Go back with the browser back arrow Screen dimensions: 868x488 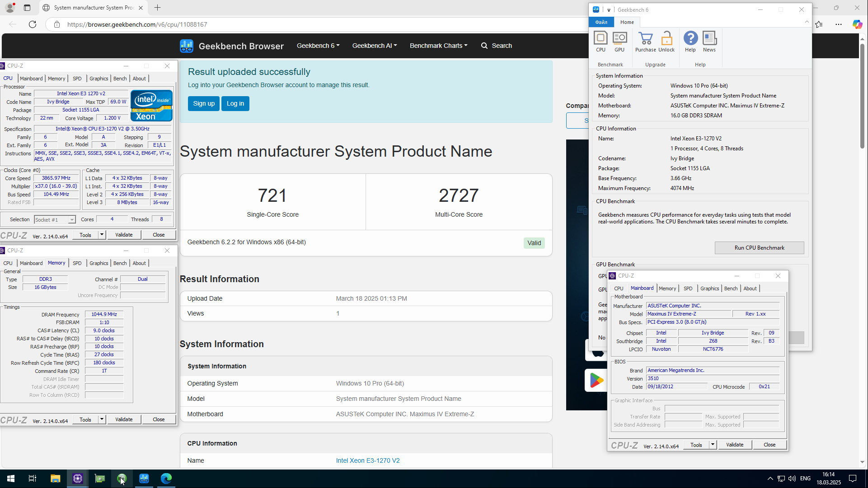13,24
